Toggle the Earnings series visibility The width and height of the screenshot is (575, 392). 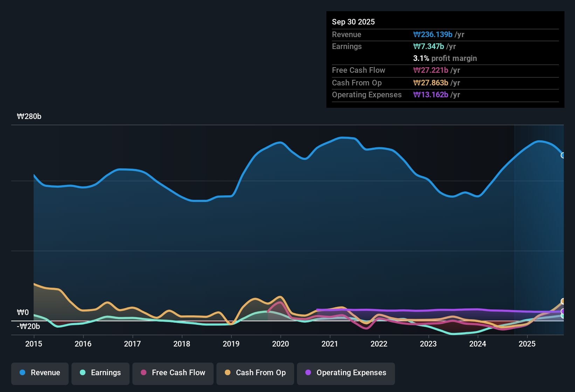[100, 373]
